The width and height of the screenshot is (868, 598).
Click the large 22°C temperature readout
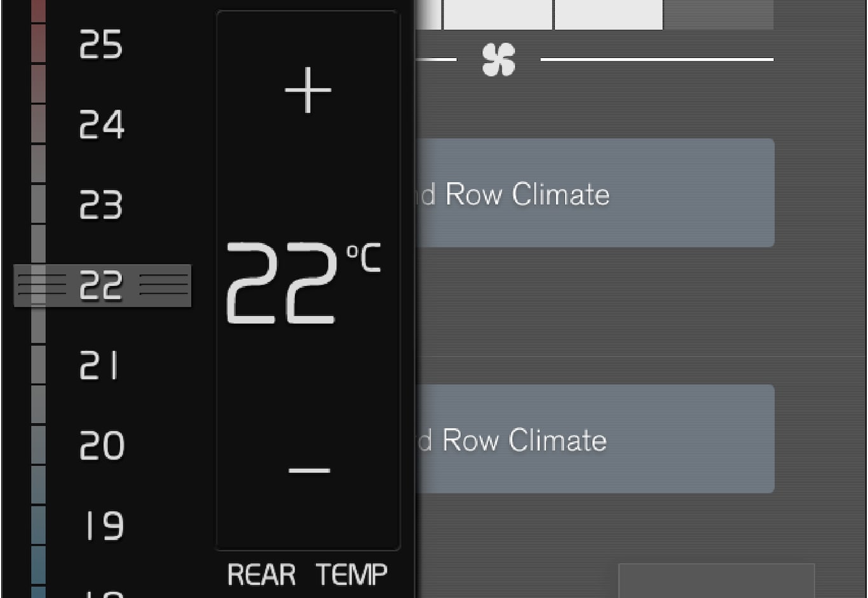302,283
